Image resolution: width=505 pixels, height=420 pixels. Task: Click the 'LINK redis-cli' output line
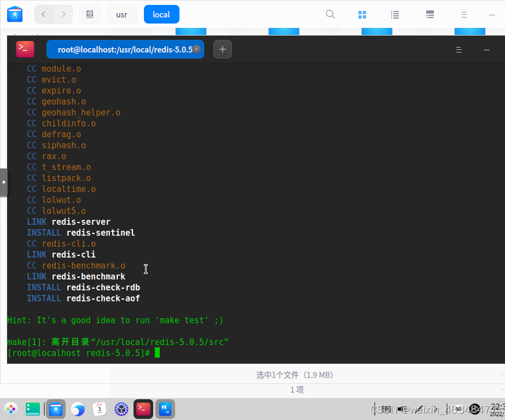coord(61,255)
